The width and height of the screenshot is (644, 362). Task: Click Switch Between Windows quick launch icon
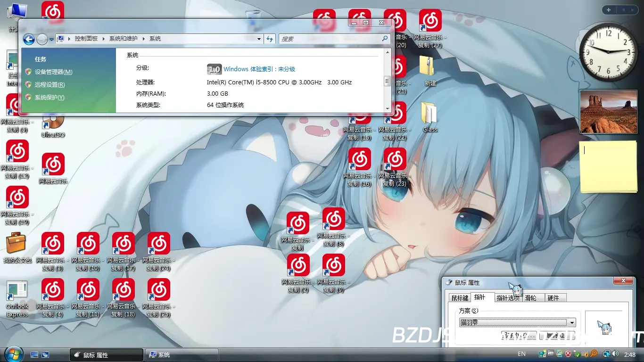tap(45, 354)
